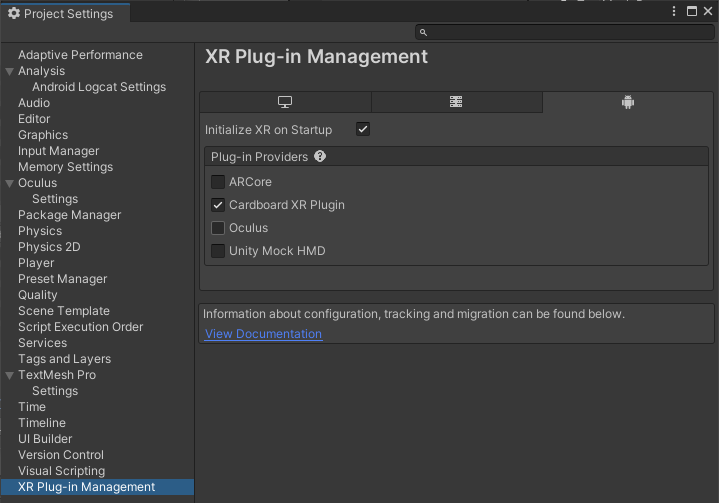Collapse the TextMesh Pro tree section

pyautogui.click(x=9, y=376)
